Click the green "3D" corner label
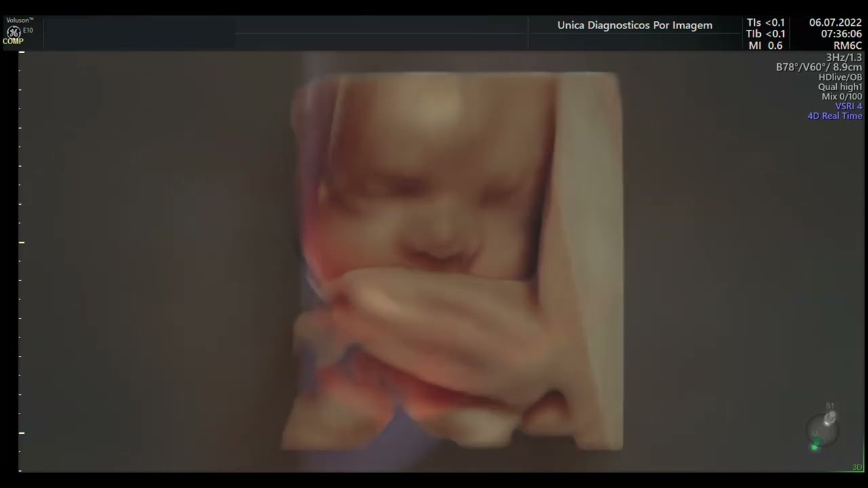868x488 pixels. 857,468
